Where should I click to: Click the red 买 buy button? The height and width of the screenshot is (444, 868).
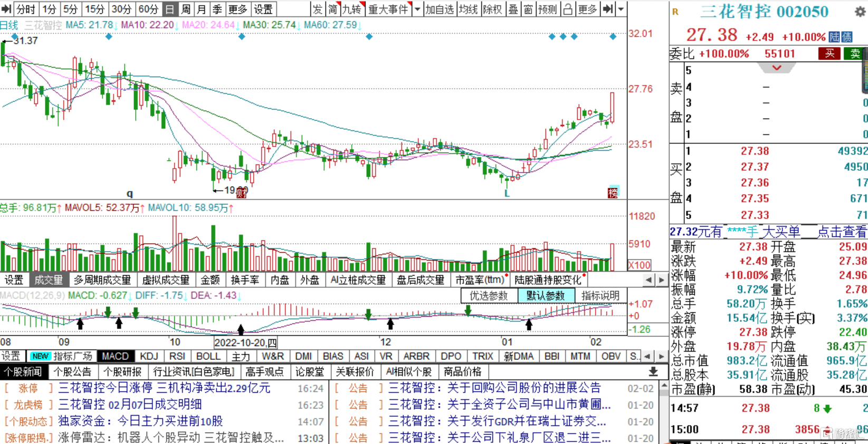pyautogui.click(x=829, y=53)
